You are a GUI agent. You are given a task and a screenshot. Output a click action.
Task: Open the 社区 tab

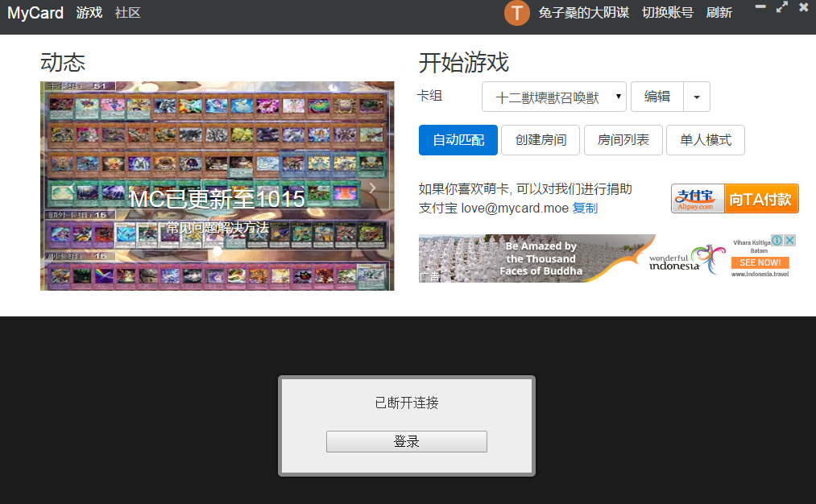128,13
